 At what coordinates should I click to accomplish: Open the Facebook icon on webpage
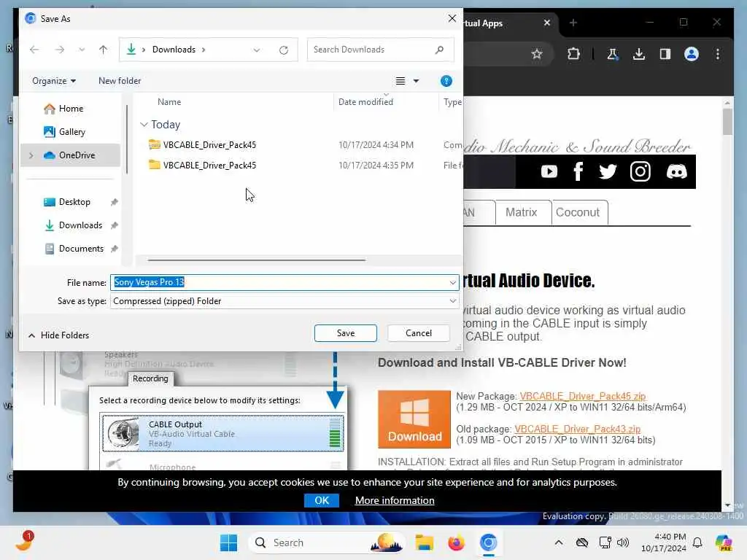[578, 171]
